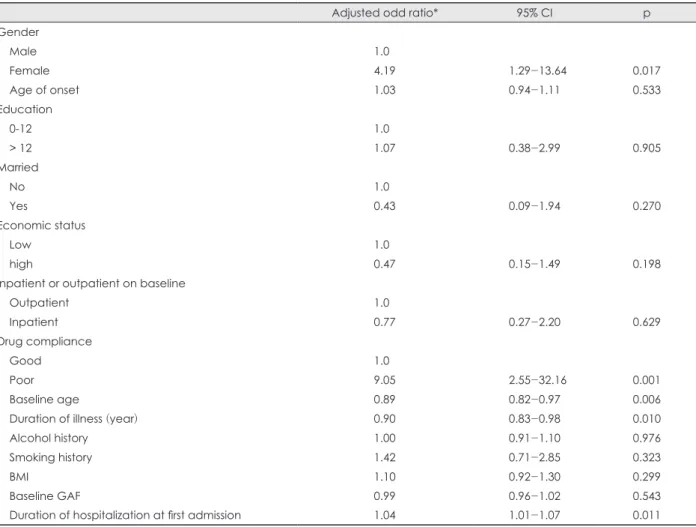The width and height of the screenshot is (696, 527).
Task: Click the p value 0.011
Action: click(646, 515)
